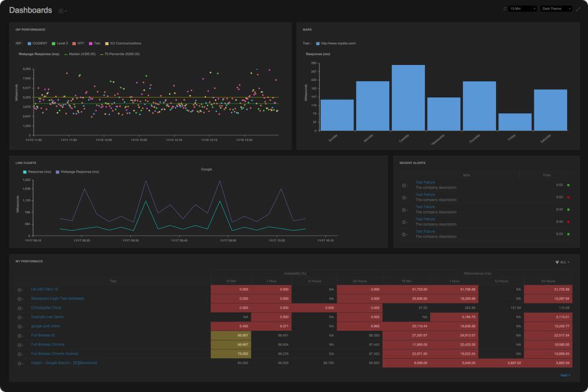Click gear icon for Chinacache China test
588x392 pixels.
coord(21,308)
